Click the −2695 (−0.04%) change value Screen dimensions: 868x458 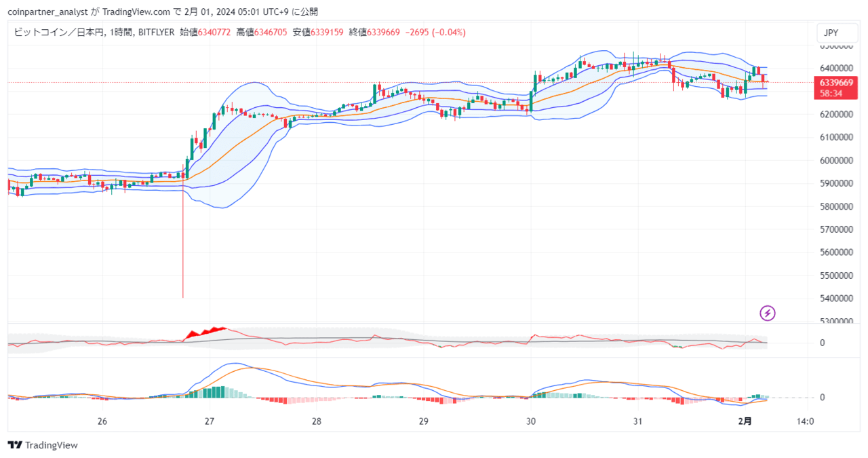pos(435,32)
